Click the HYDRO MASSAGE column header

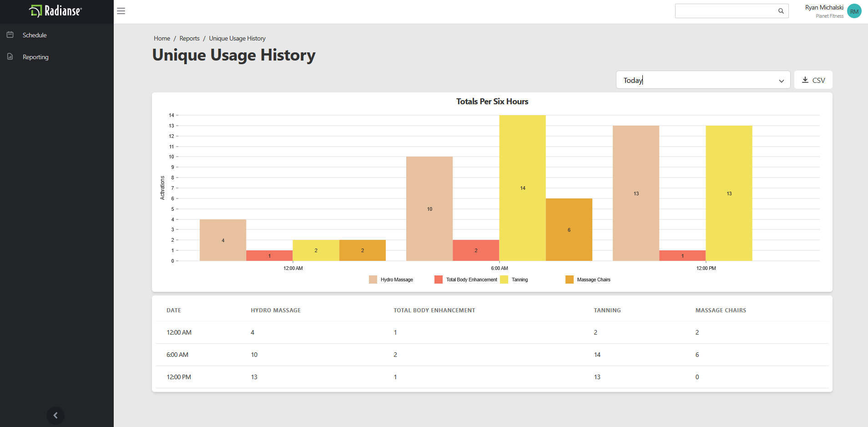point(276,310)
